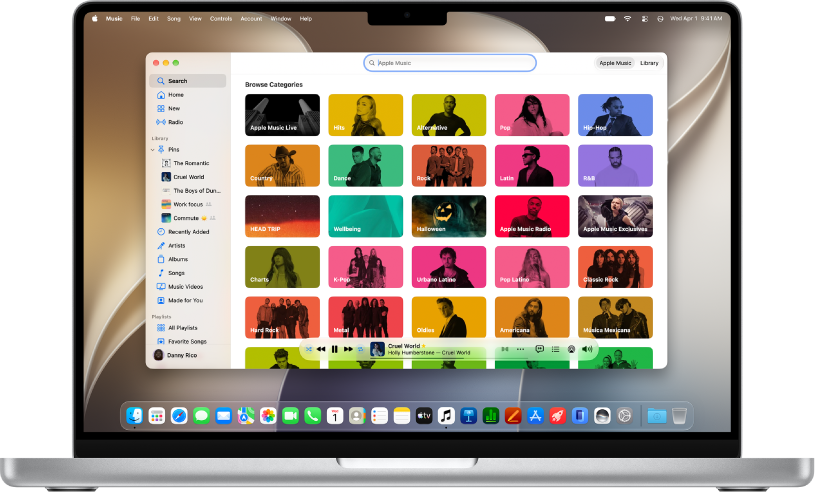818x492 pixels.
Task: Open Finder from the Dock
Action: [x=135, y=416]
